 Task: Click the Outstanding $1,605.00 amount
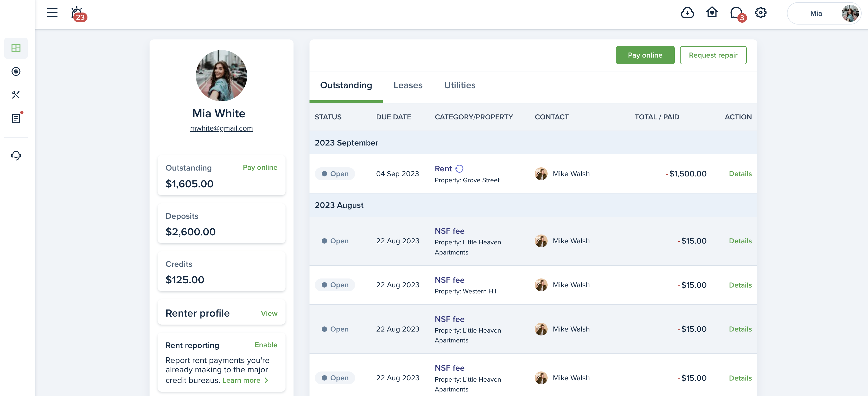pyautogui.click(x=189, y=184)
